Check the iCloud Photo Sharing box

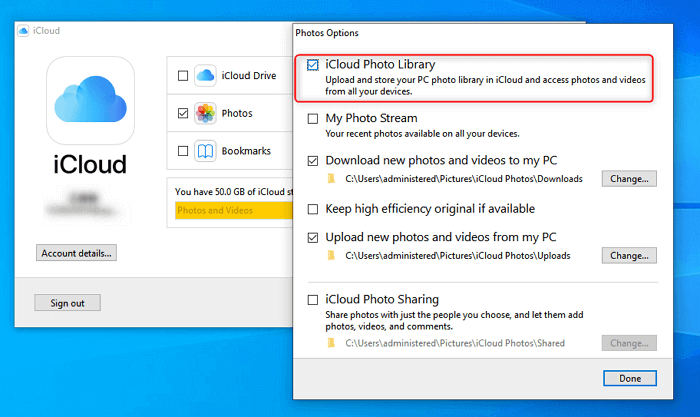pyautogui.click(x=313, y=299)
